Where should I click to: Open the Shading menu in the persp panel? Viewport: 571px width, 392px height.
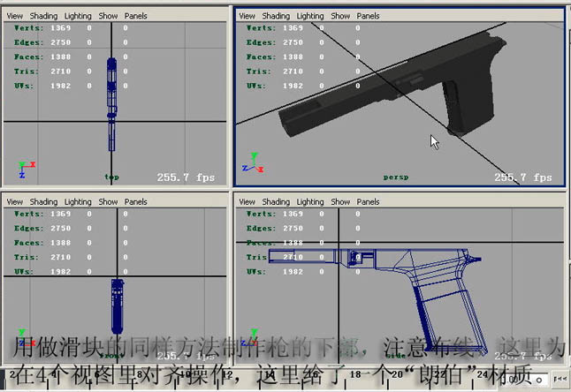[276, 16]
